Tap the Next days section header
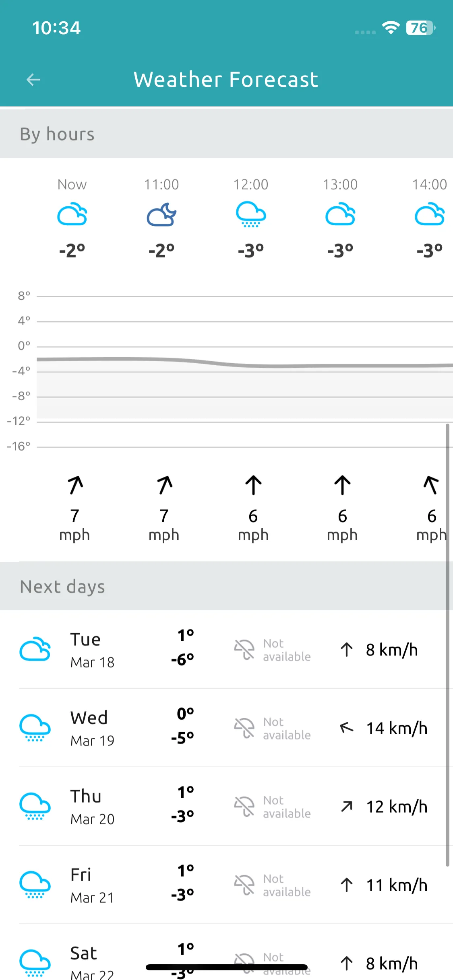Viewport: 453px width, 980px height. pos(226,586)
